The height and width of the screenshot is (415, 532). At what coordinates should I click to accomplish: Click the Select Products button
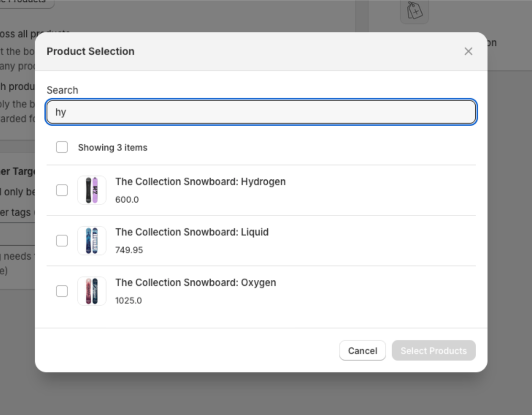(433, 351)
